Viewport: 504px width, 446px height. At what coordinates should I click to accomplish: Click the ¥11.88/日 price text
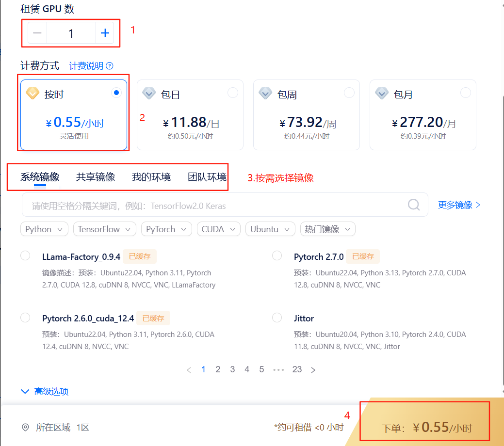tap(191, 123)
